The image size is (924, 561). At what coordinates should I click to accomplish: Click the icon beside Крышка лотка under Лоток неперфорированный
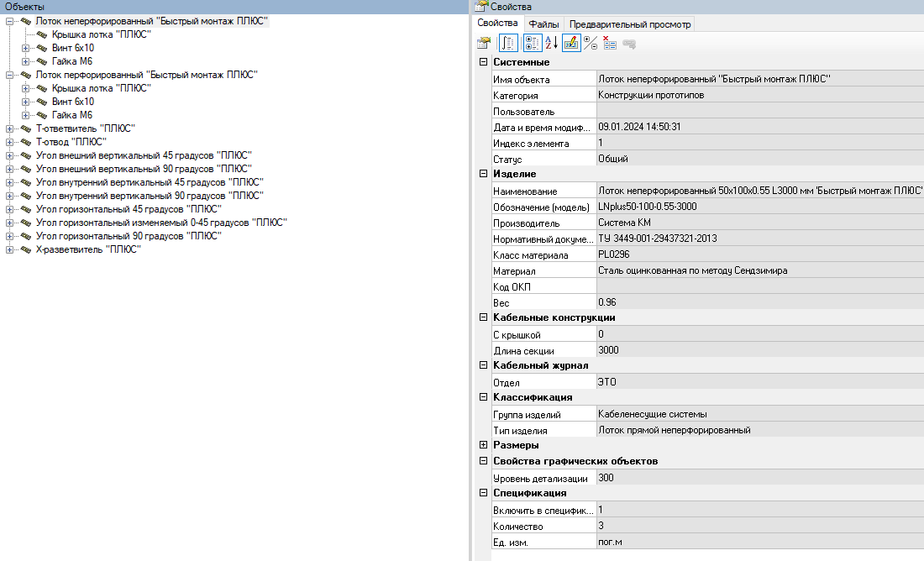point(42,34)
